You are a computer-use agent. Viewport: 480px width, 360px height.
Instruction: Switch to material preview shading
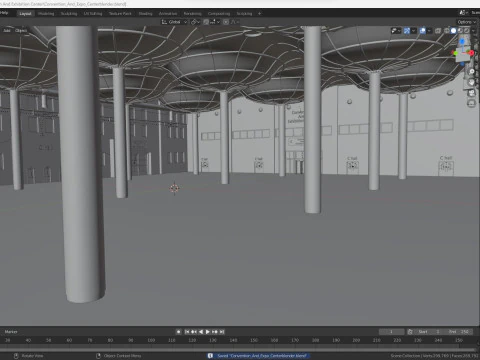(x=460, y=30)
